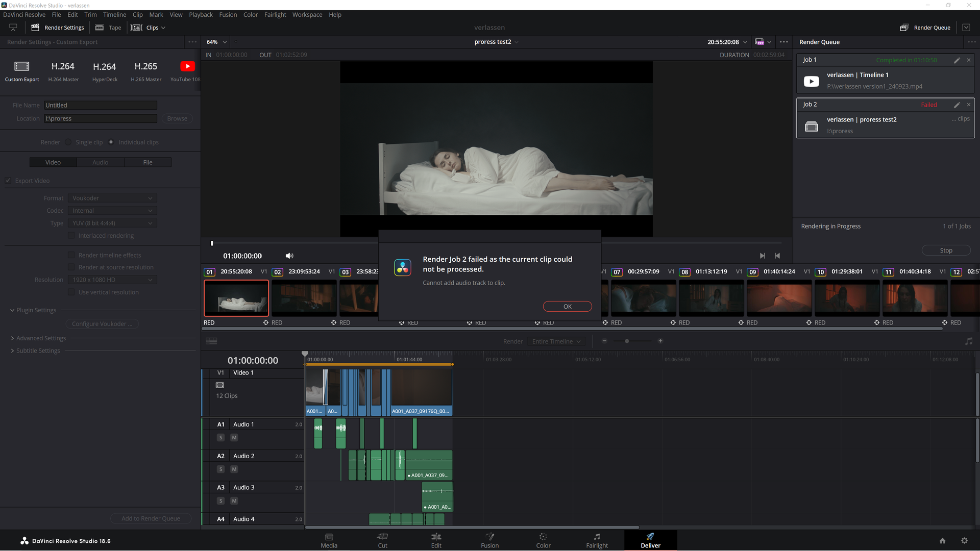980x551 pixels.
Task: Mute Audio 1 track
Action: coord(234,438)
